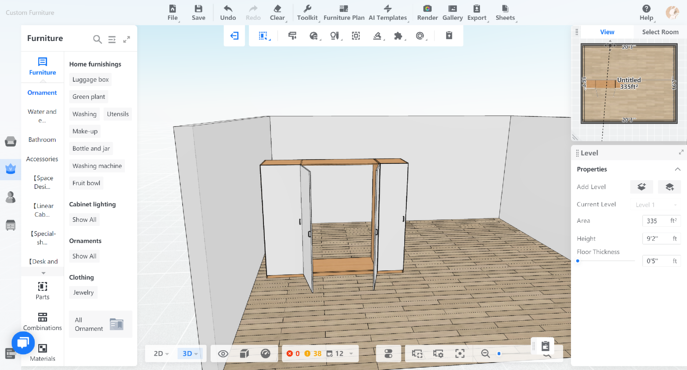Toggle visibility with the eye icon
The height and width of the screenshot is (370, 687).
pos(223,353)
